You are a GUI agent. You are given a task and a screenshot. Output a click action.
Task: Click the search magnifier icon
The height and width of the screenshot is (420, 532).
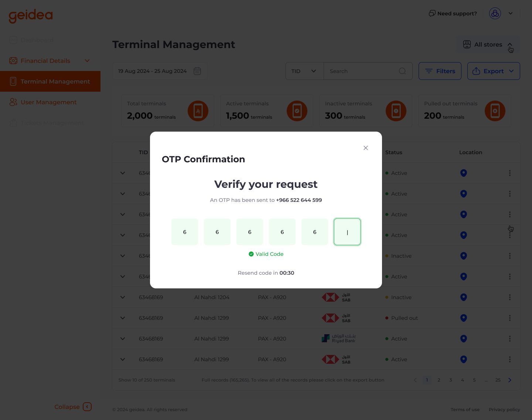402,71
